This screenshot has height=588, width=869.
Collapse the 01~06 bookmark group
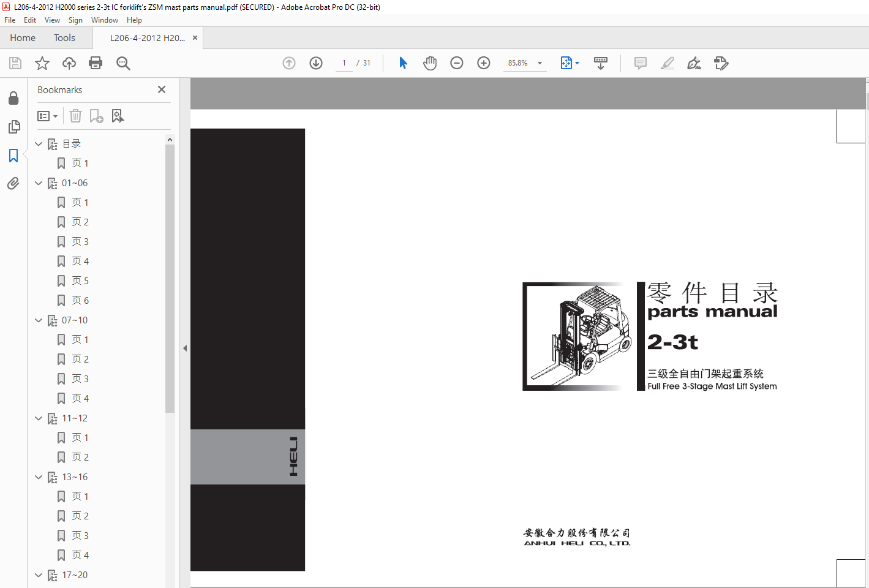[x=39, y=183]
